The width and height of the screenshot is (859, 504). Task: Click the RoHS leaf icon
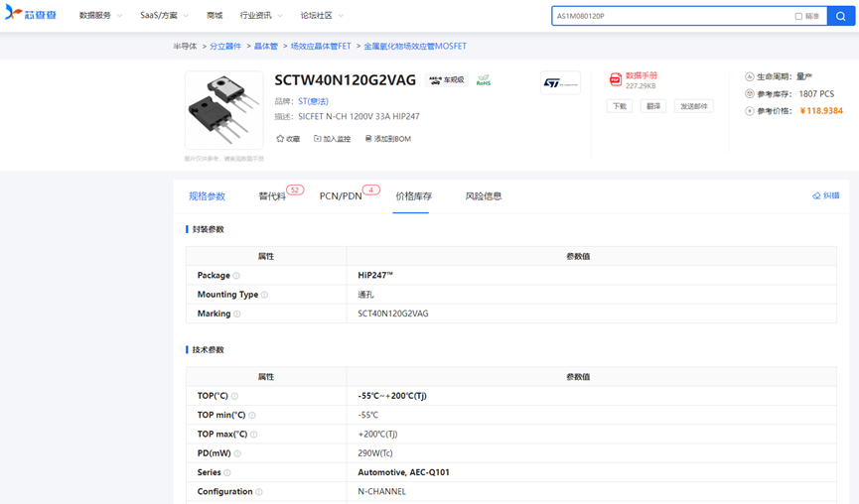[484, 80]
